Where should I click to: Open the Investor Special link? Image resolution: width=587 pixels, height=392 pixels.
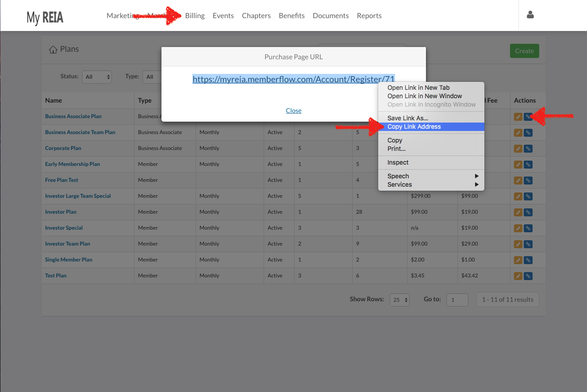pyautogui.click(x=64, y=228)
